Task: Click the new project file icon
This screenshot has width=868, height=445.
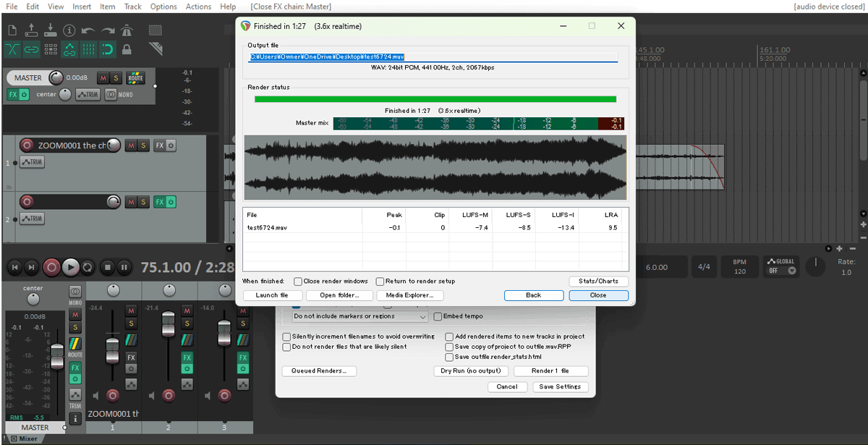Action: (12, 30)
